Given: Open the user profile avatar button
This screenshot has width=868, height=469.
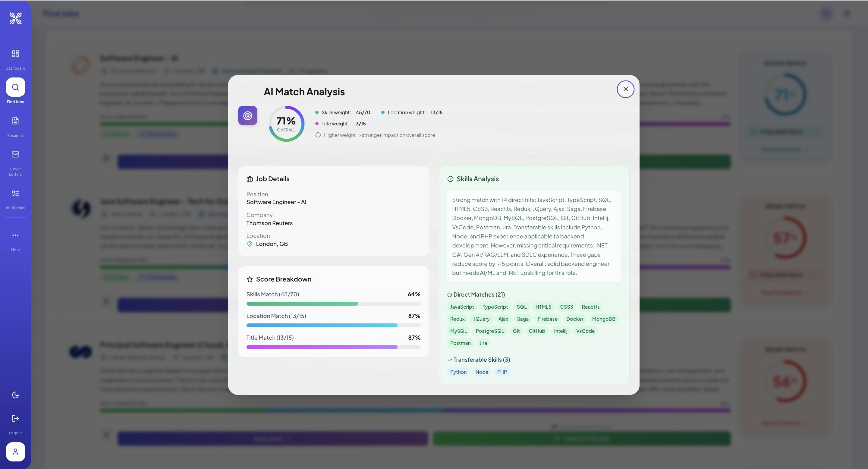Looking at the screenshot, I should pyautogui.click(x=15, y=452).
